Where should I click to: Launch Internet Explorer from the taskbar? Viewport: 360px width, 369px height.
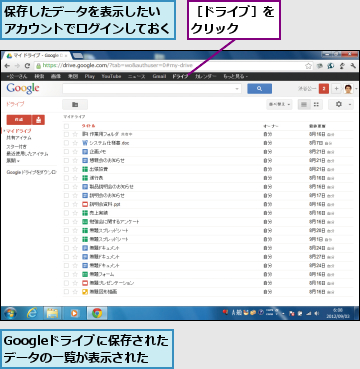(32, 313)
